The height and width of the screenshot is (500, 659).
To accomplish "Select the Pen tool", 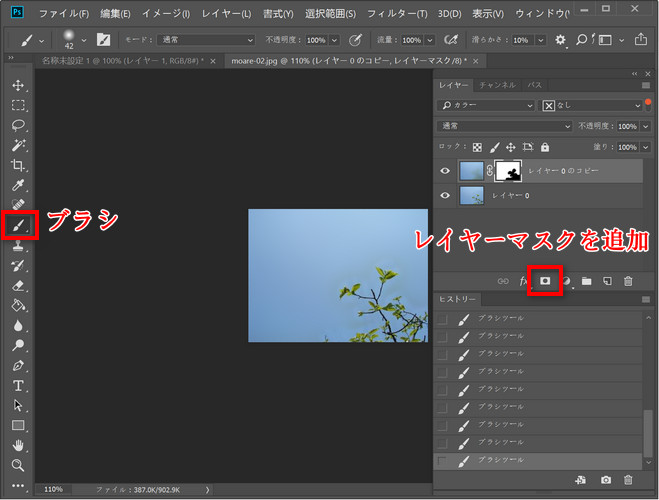I will point(18,366).
